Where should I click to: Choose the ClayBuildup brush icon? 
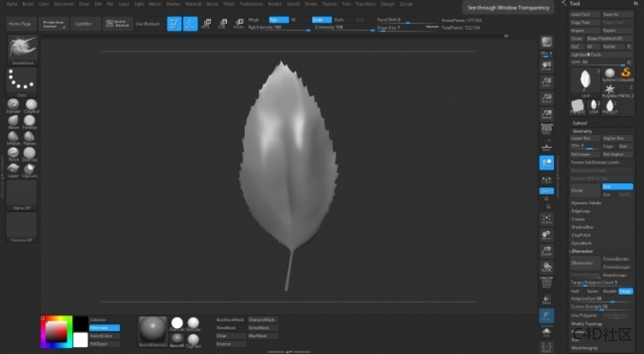point(31,105)
